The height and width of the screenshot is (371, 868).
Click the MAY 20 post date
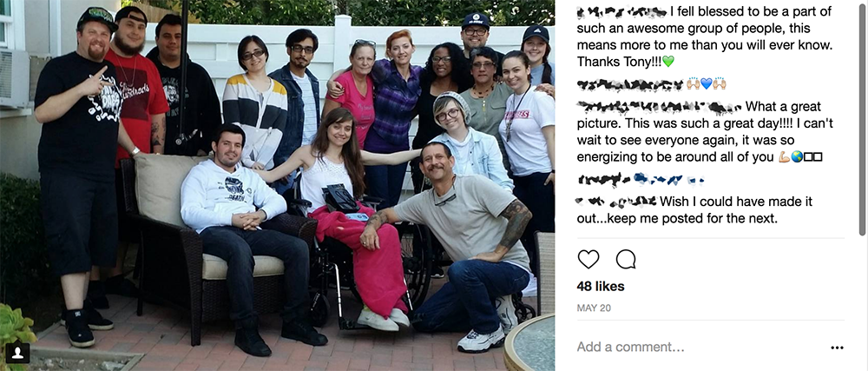point(594,308)
